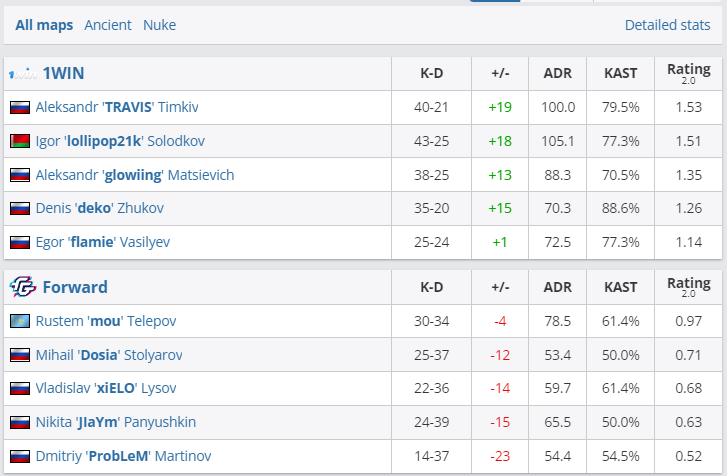Click the flag icon beside flamie
The image size is (727, 476).
click(20, 243)
